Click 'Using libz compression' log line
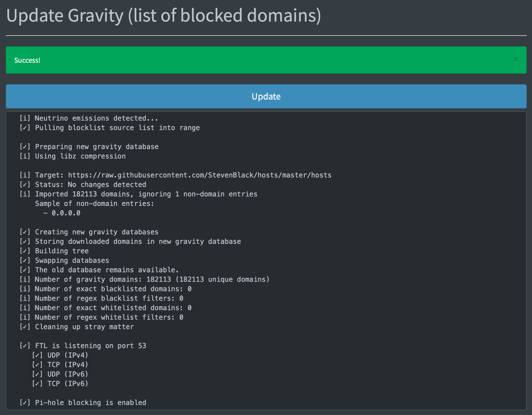532x415 pixels. 72,156
